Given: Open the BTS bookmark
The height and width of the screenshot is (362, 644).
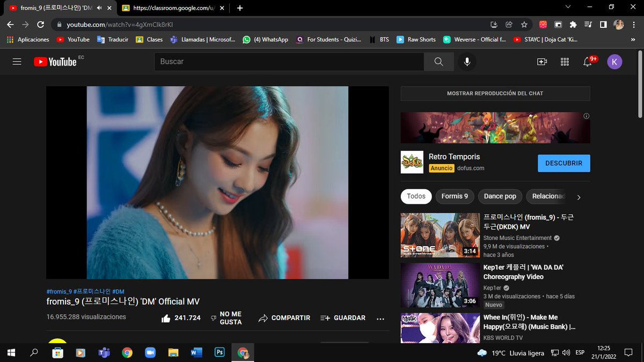Looking at the screenshot, I should pyautogui.click(x=379, y=40).
